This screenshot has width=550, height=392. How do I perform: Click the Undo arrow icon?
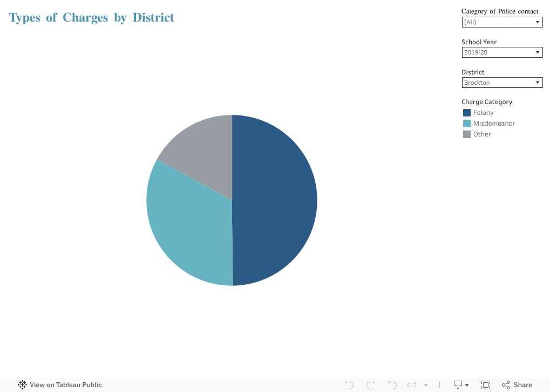click(349, 384)
